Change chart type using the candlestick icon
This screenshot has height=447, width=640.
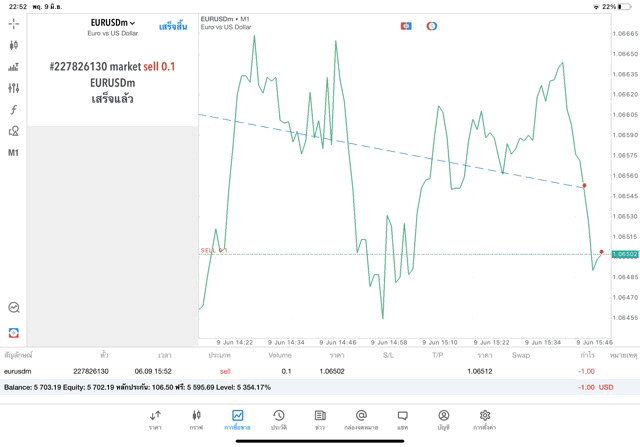coord(14,45)
